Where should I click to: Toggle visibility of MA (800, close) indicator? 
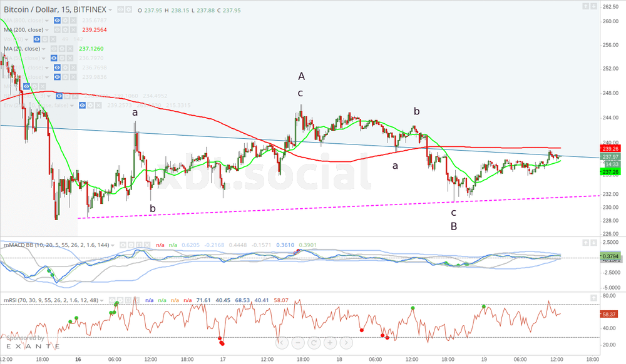click(57, 20)
